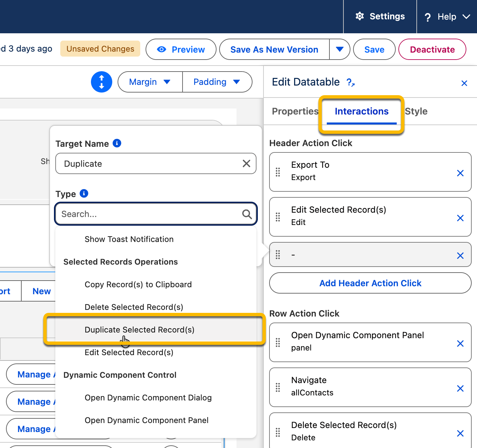Click Add Header Action Click button

(x=370, y=283)
